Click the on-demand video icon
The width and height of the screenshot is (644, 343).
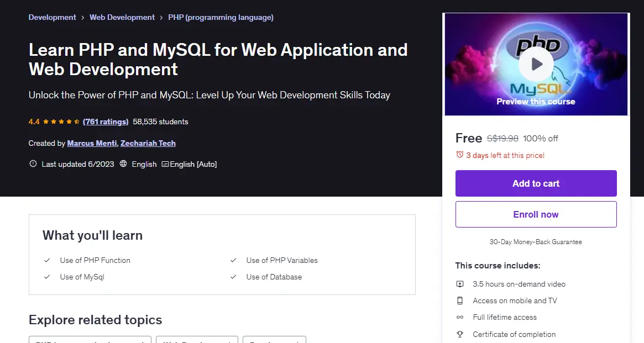click(x=460, y=284)
